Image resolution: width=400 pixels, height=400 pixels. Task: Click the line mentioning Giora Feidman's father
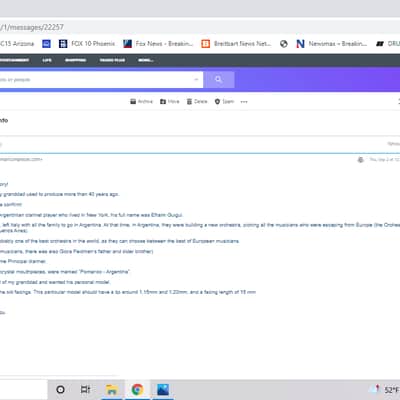tap(76, 251)
